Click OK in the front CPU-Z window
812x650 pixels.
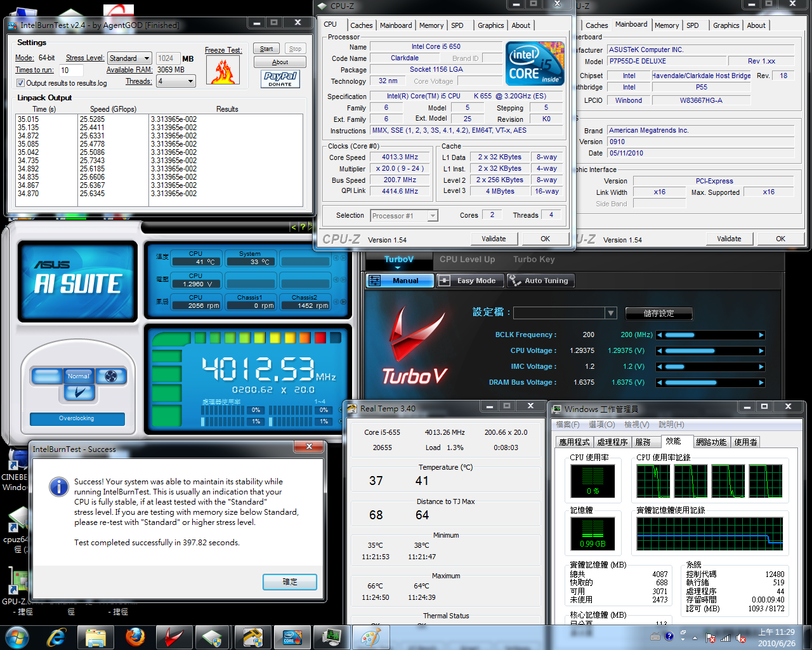click(545, 239)
